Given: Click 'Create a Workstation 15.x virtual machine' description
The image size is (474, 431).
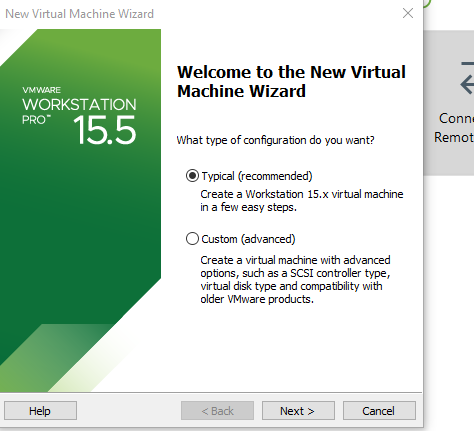Looking at the screenshot, I should tap(302, 200).
